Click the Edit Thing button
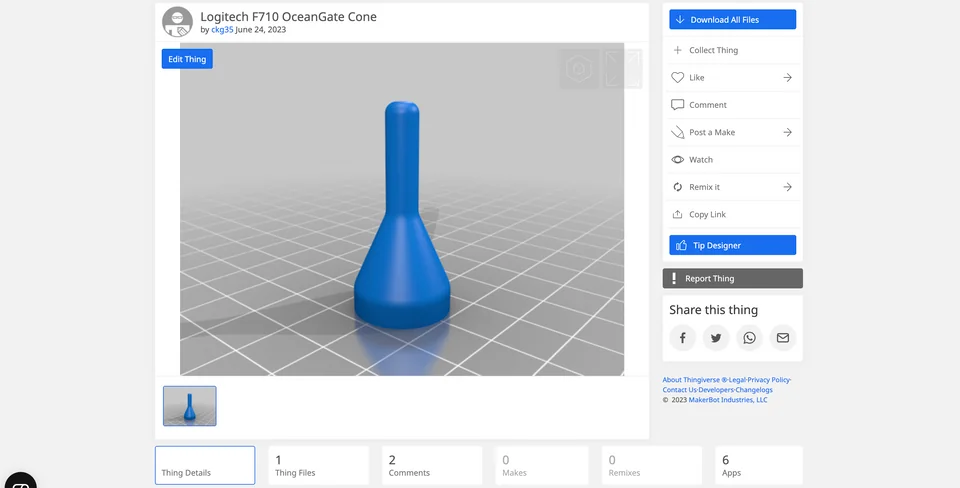The height and width of the screenshot is (488, 960). [187, 59]
